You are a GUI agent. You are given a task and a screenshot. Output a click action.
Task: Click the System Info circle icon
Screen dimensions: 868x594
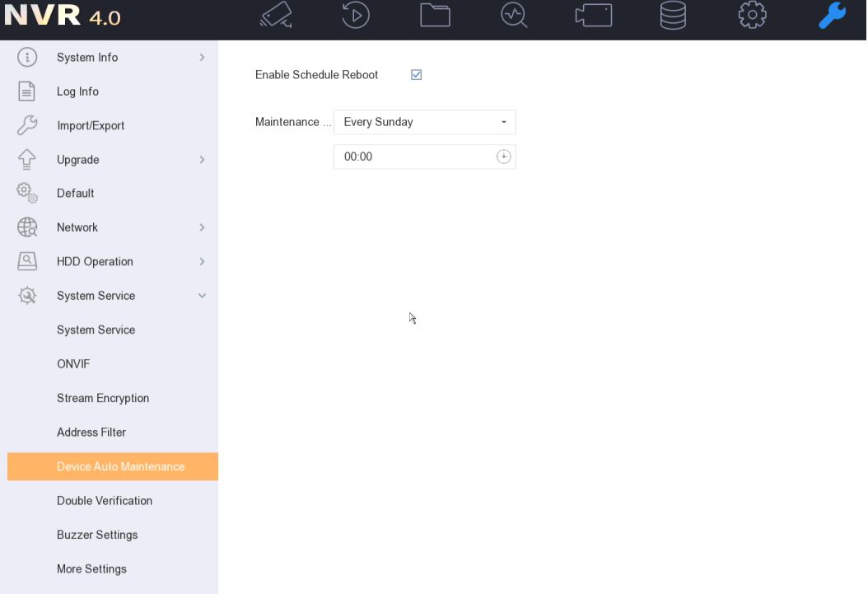coord(27,57)
